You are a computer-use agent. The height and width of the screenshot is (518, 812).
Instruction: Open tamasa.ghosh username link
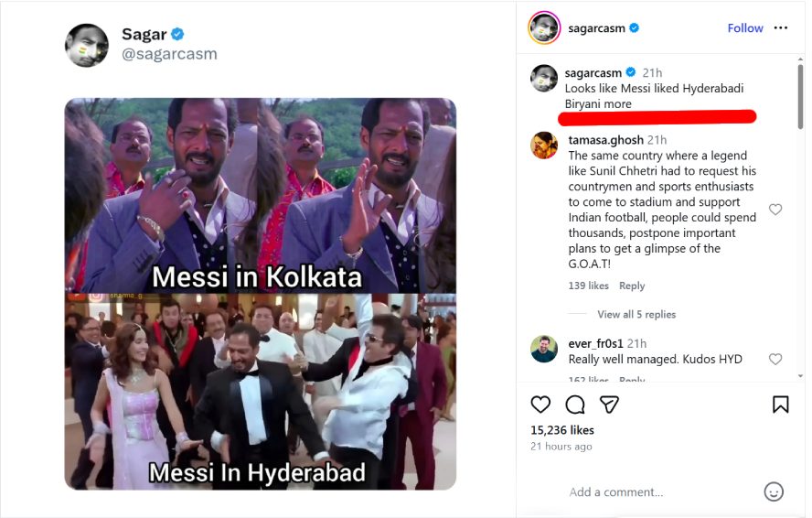tap(605, 140)
